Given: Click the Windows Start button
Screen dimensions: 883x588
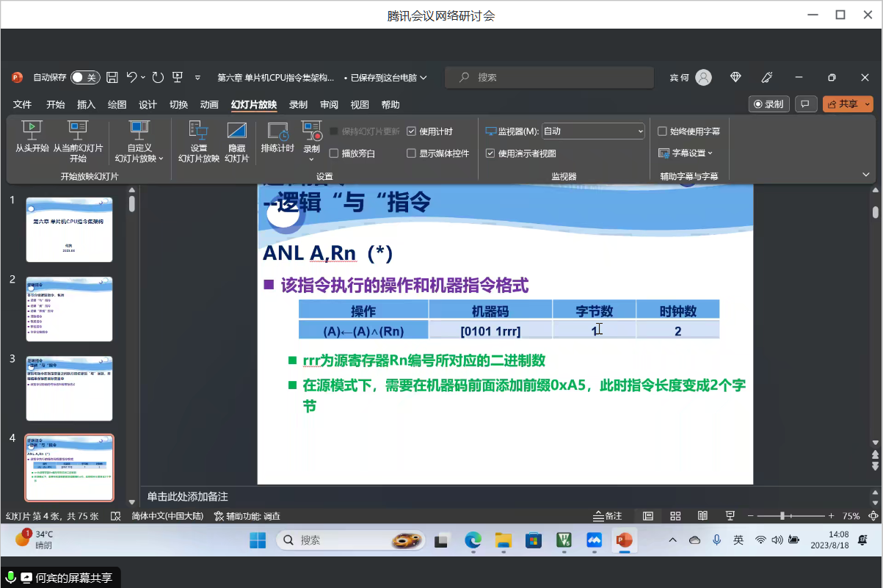Looking at the screenshot, I should (258, 541).
